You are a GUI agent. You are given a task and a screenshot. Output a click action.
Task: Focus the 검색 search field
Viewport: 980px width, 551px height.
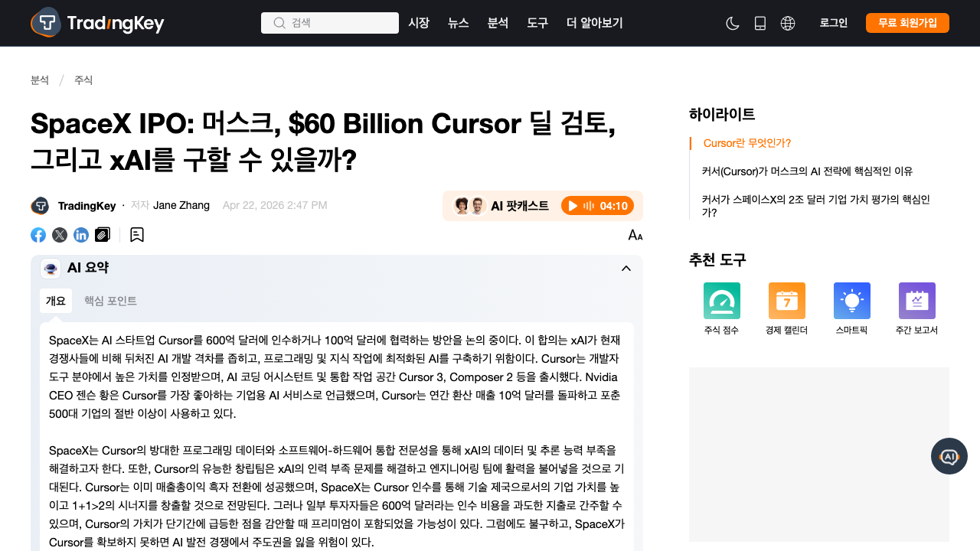tap(330, 23)
